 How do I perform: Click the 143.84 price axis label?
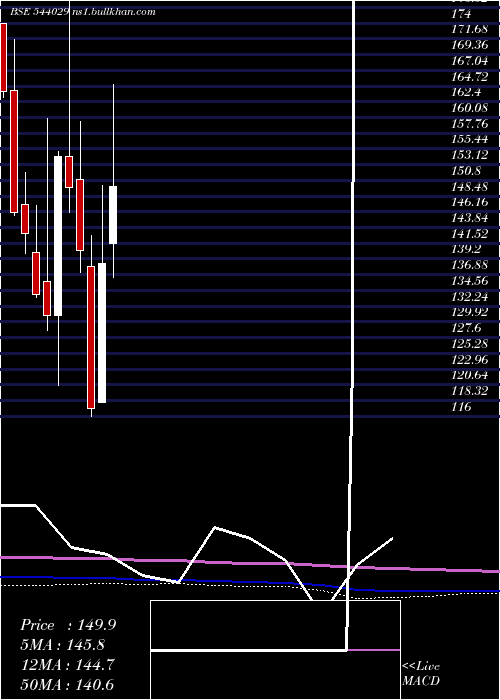(470, 218)
